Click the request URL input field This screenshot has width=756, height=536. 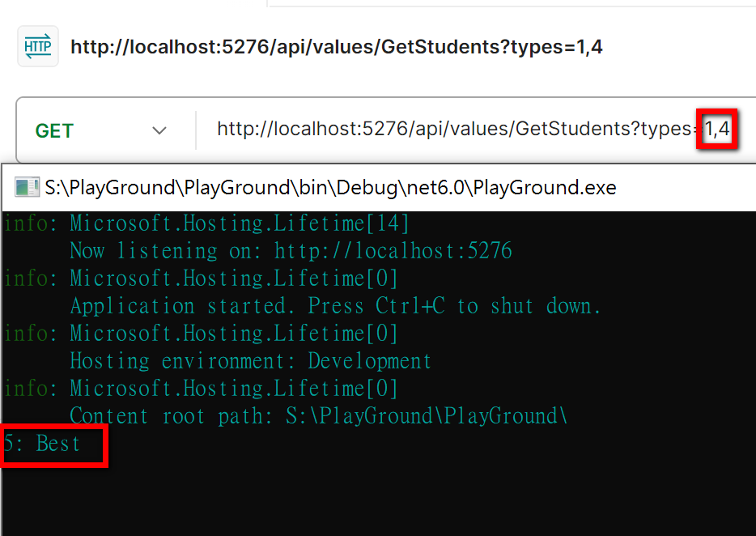click(x=474, y=129)
